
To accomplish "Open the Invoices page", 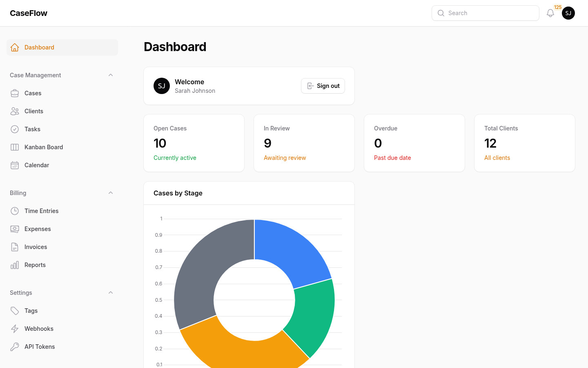I will 36,247.
